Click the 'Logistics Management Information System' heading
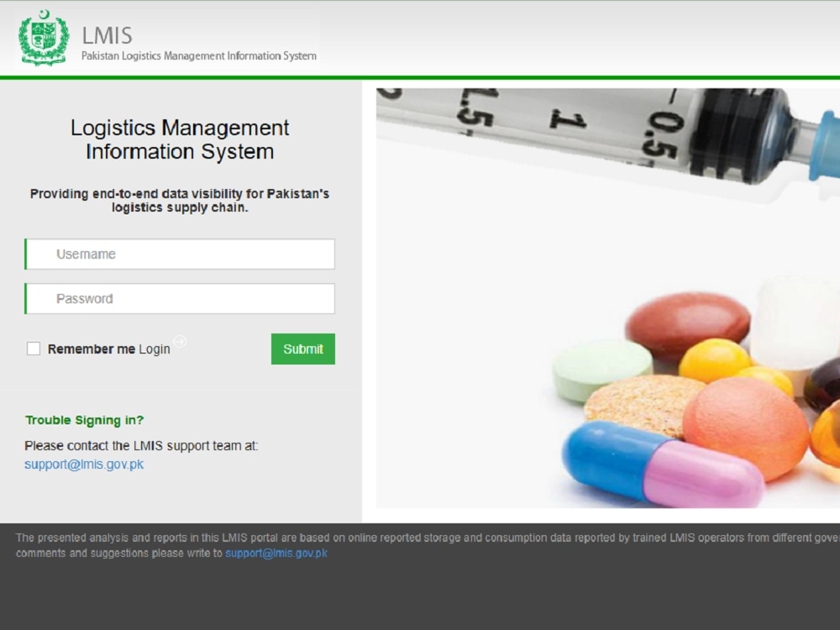The image size is (840, 630). pos(180,139)
